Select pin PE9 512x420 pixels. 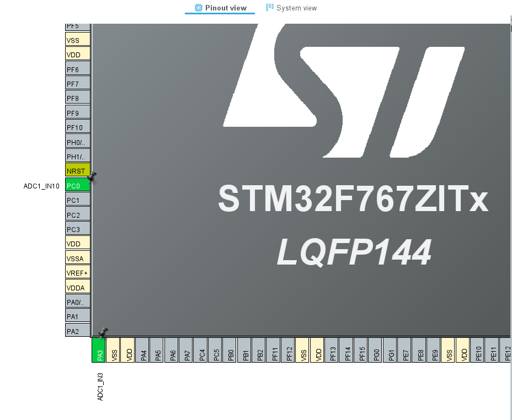pos(433,350)
